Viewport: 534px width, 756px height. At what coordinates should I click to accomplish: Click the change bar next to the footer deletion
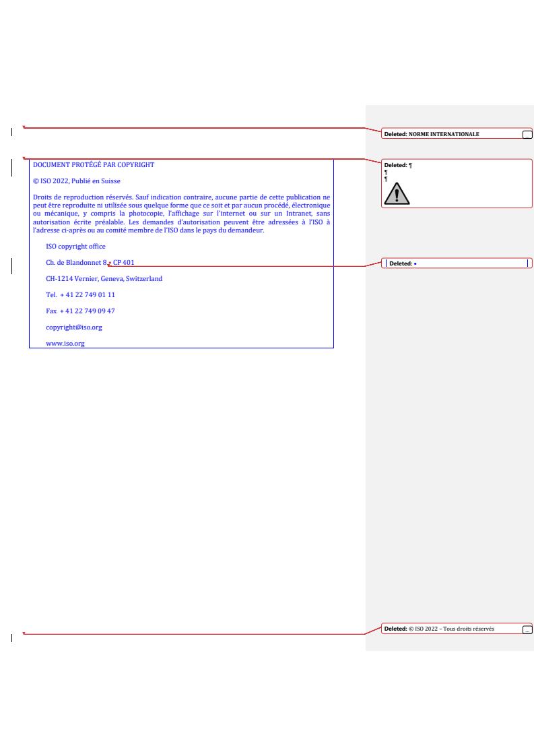click(x=12, y=635)
